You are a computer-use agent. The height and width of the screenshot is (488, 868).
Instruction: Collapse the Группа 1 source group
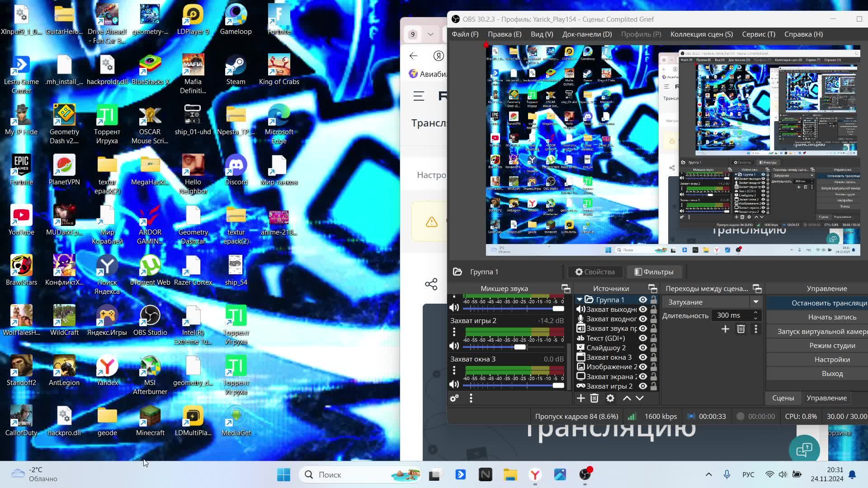580,300
